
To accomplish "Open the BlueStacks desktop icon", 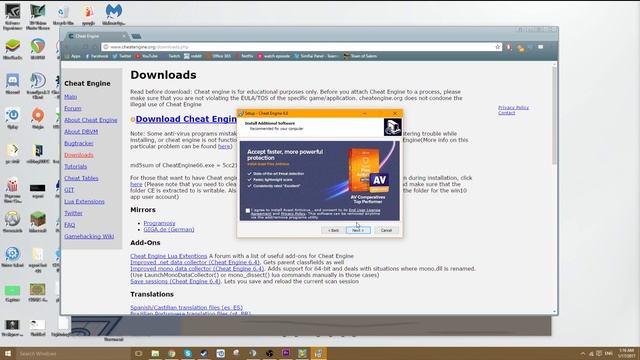I will click(x=13, y=49).
